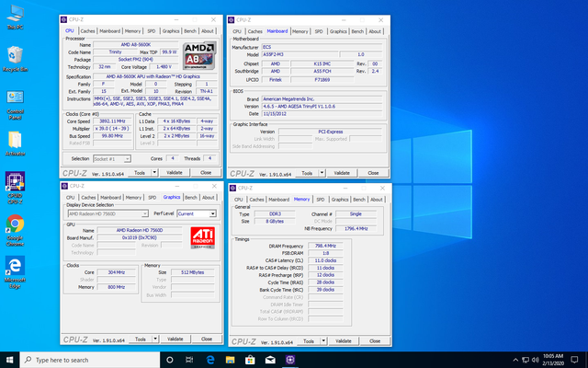
Task: Click the Southbridge model A55 FCH
Action: pos(322,71)
